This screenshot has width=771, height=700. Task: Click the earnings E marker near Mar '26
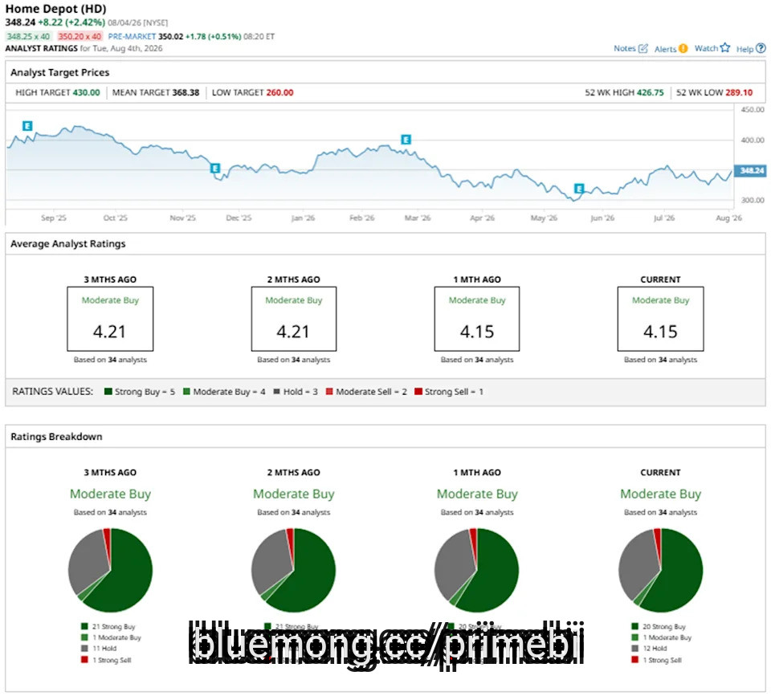pos(406,140)
